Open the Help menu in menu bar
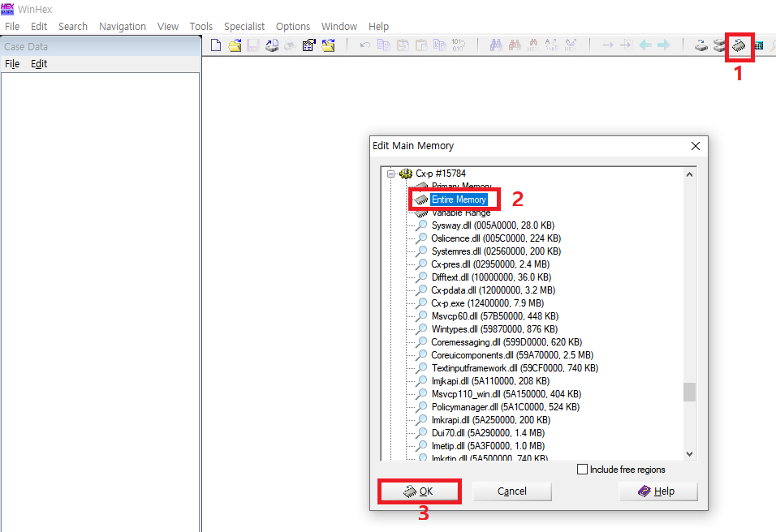This screenshot has width=776, height=532. (x=378, y=26)
